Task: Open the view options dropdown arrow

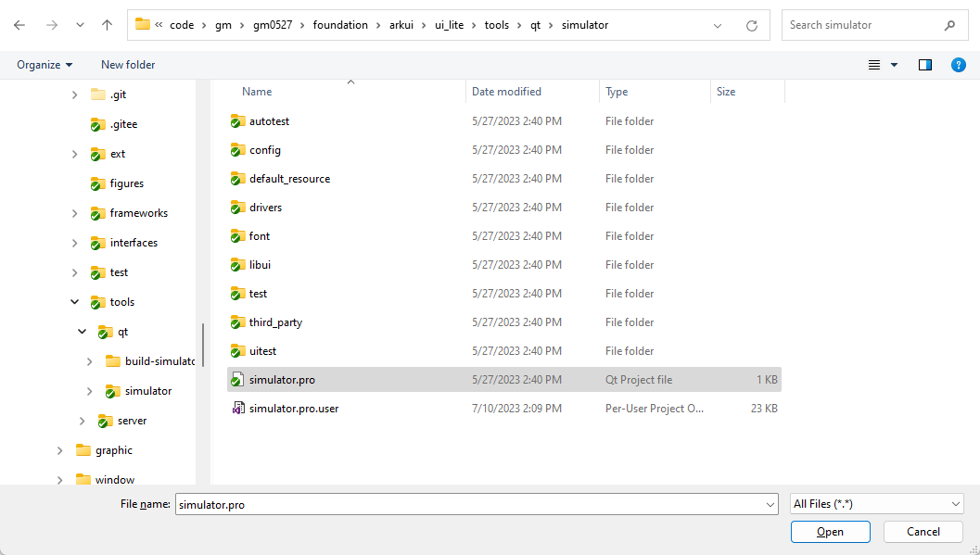Action: point(895,65)
